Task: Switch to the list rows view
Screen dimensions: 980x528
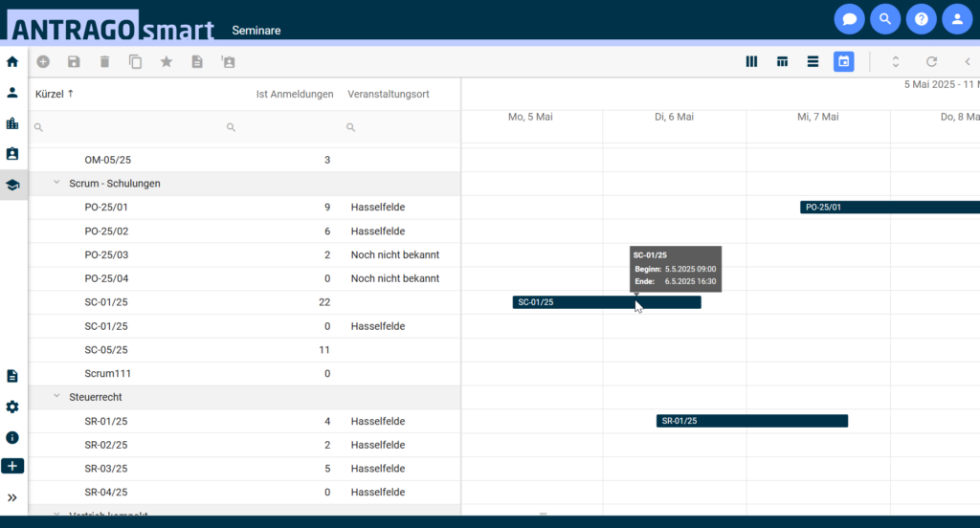Action: click(813, 61)
